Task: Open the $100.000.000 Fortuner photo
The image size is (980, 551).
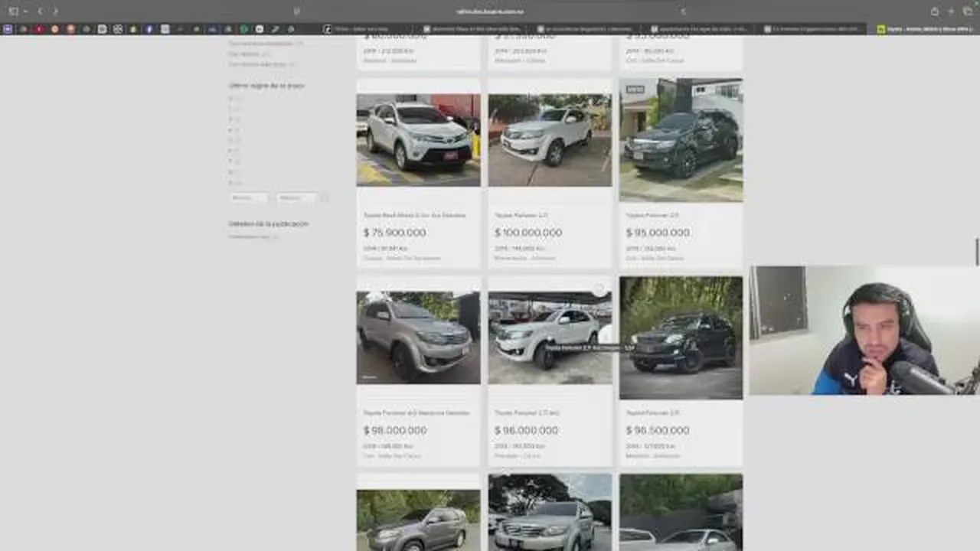Action: (x=550, y=140)
